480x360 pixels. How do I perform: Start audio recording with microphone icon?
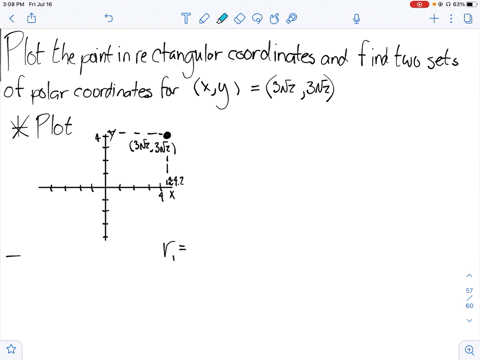(356, 19)
